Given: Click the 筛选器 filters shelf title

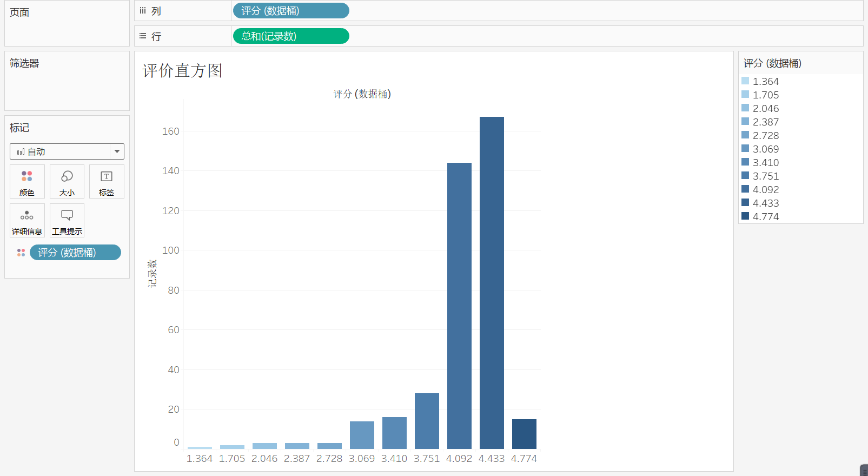Looking at the screenshot, I should pos(24,63).
